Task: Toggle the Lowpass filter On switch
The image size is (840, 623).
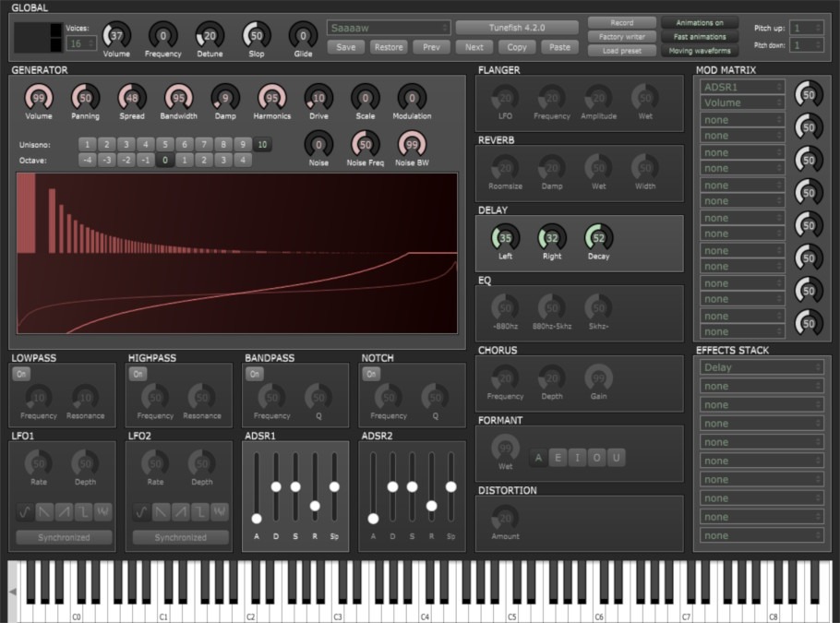Action: point(21,374)
